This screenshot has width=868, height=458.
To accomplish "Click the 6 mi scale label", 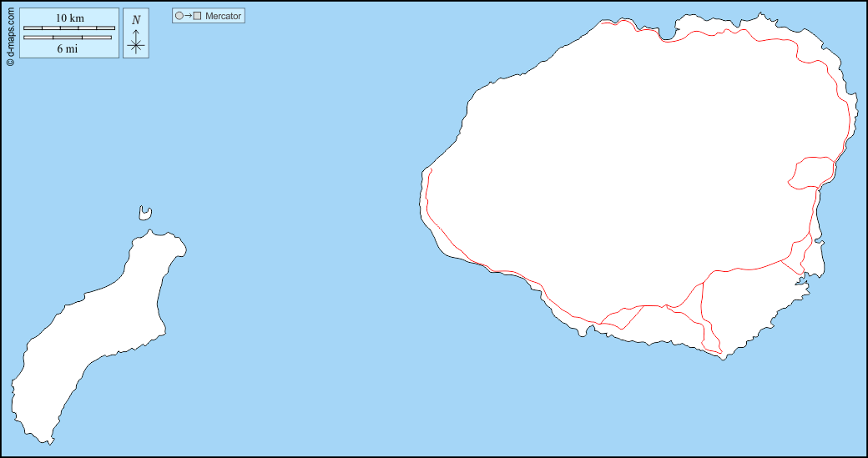I will (68, 48).
